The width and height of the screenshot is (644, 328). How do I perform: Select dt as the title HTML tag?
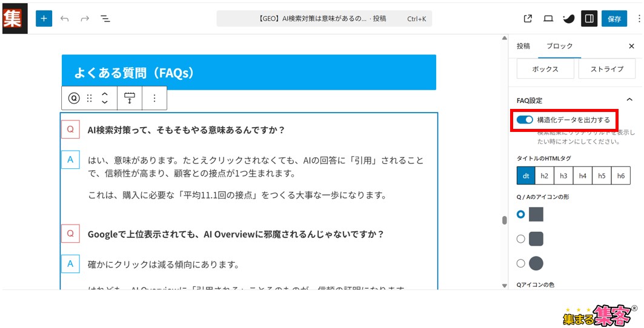coord(526,175)
